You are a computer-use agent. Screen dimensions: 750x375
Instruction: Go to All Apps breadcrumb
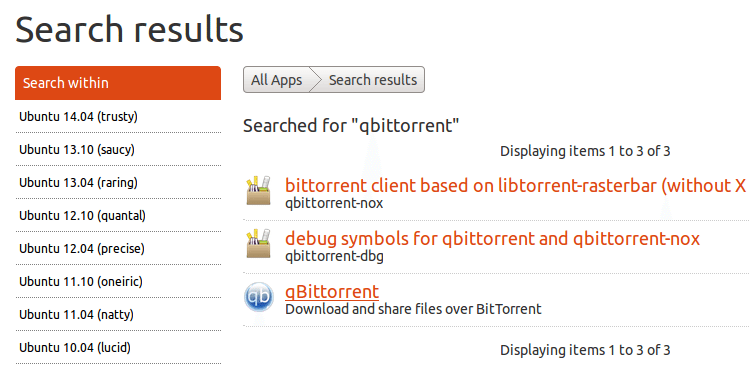276,80
